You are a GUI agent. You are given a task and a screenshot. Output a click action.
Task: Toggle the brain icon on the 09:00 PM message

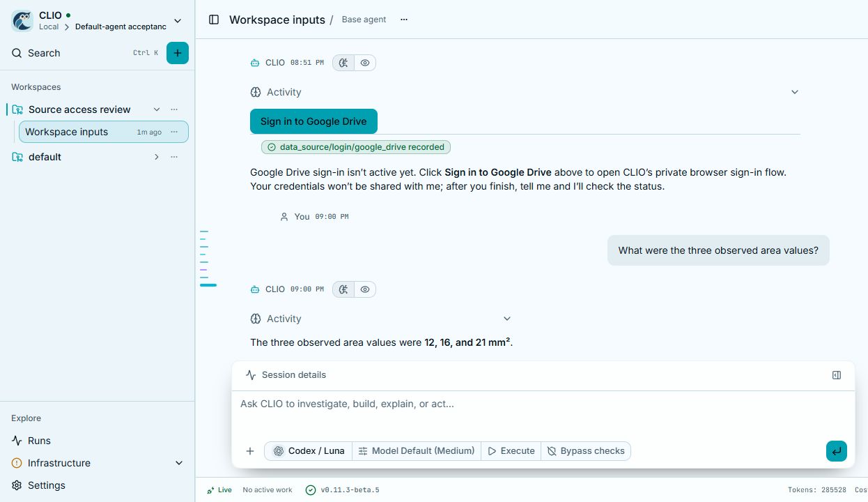coord(343,289)
